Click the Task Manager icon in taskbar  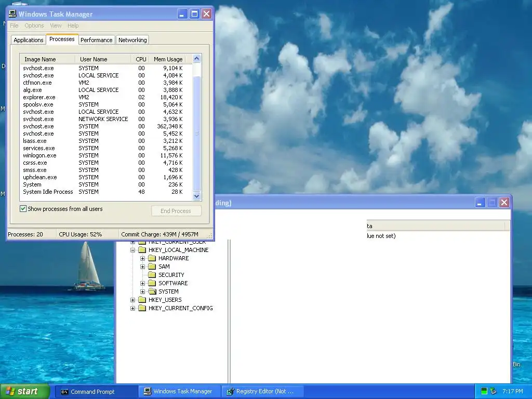pos(147,391)
